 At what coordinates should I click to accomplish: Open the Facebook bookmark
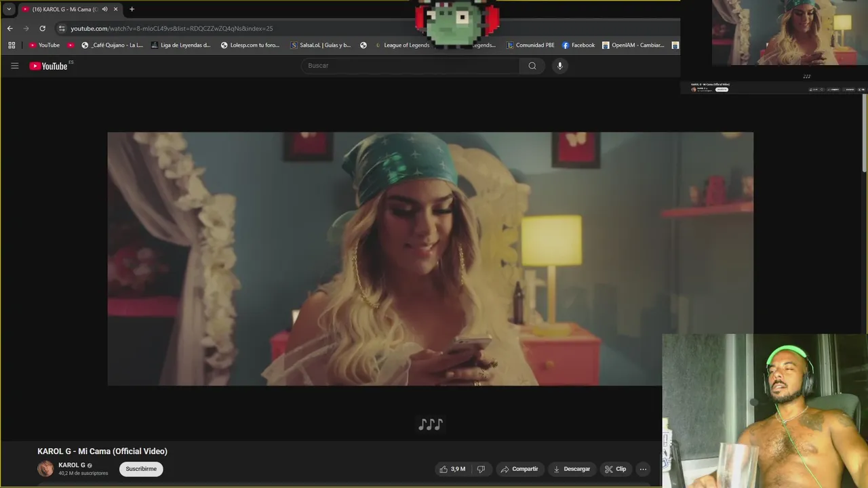pyautogui.click(x=578, y=45)
